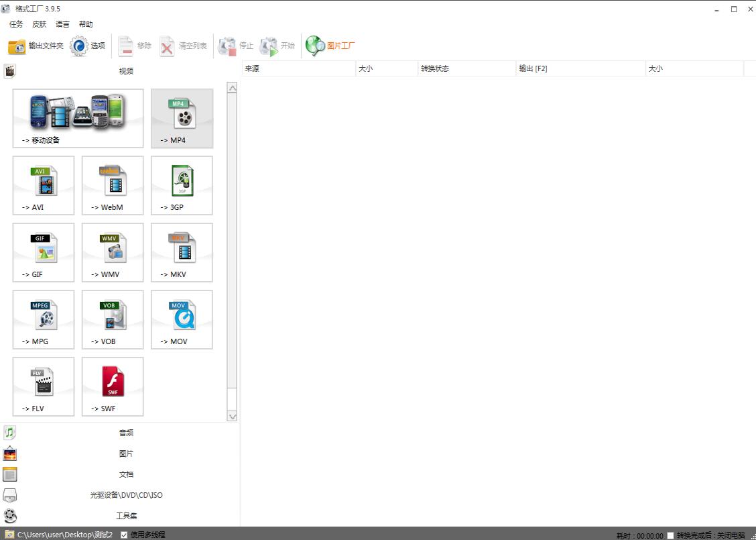Sort by 来源 source column header

point(298,68)
